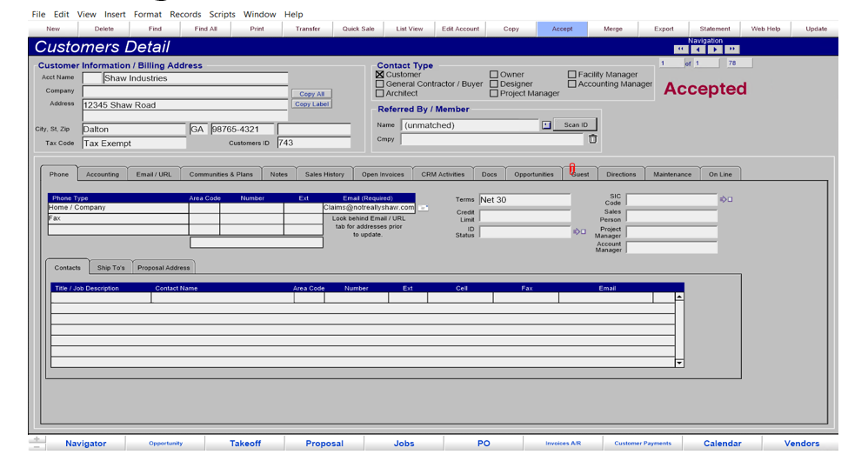Click the Scan ID button
The height and width of the screenshot is (461, 868).
point(576,125)
